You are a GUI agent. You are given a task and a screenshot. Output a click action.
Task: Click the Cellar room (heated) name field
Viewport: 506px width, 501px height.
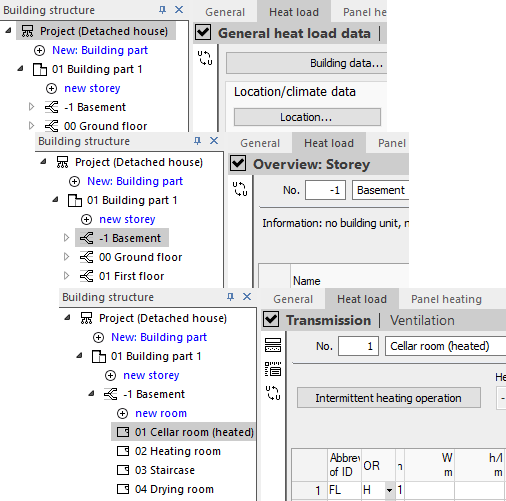445,346
